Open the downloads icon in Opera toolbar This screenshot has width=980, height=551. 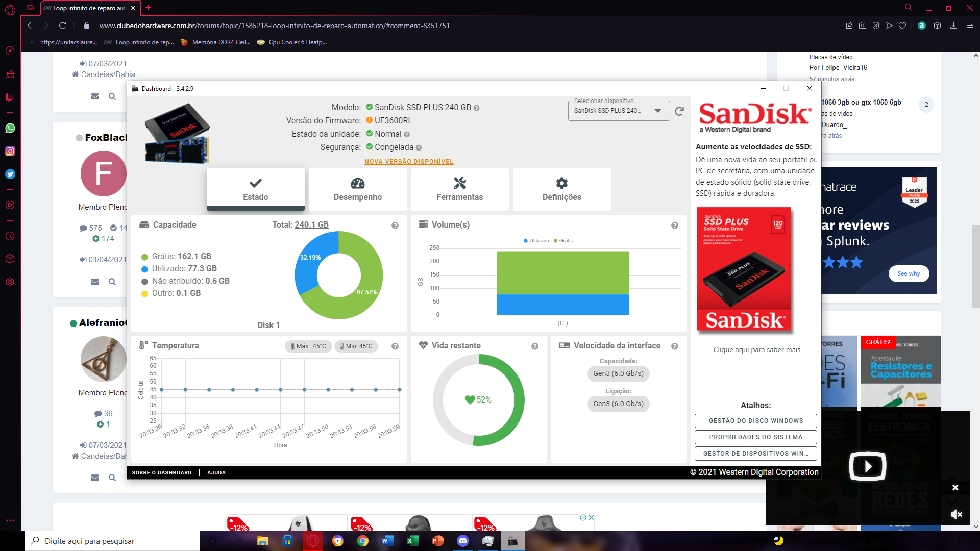tap(953, 26)
